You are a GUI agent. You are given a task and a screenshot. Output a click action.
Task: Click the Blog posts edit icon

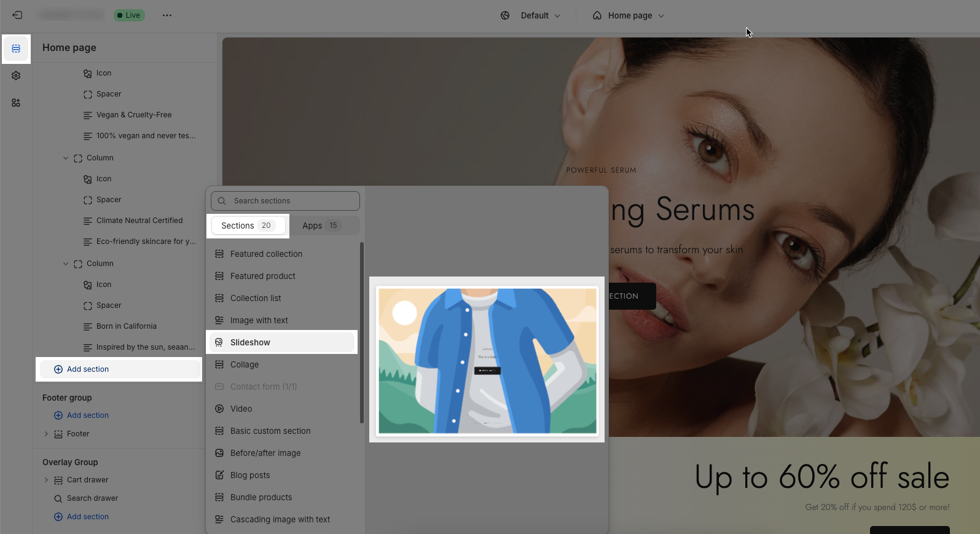pos(219,475)
